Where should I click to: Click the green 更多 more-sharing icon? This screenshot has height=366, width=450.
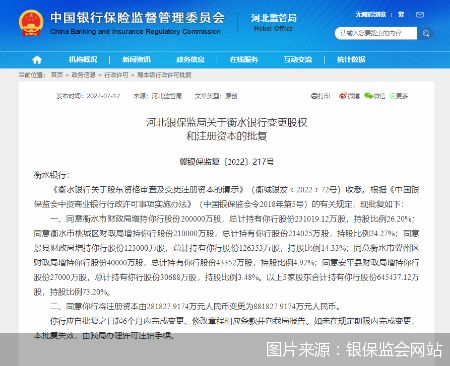tap(393, 96)
